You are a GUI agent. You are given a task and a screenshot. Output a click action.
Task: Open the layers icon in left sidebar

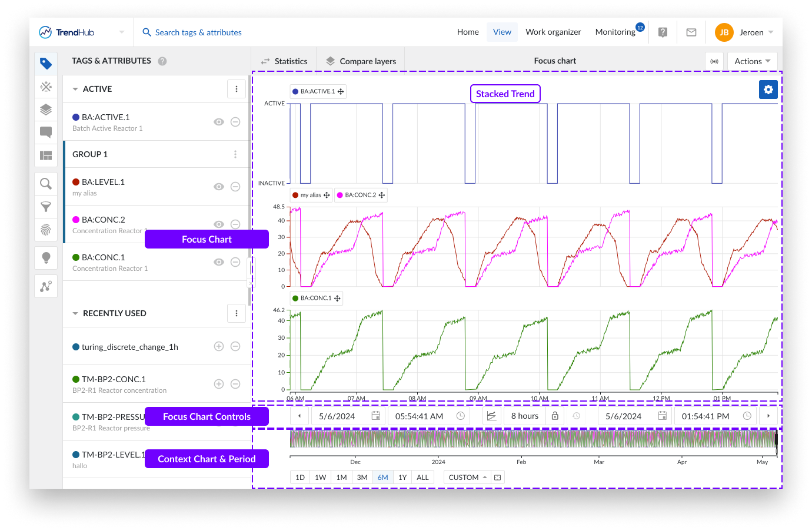(x=46, y=110)
